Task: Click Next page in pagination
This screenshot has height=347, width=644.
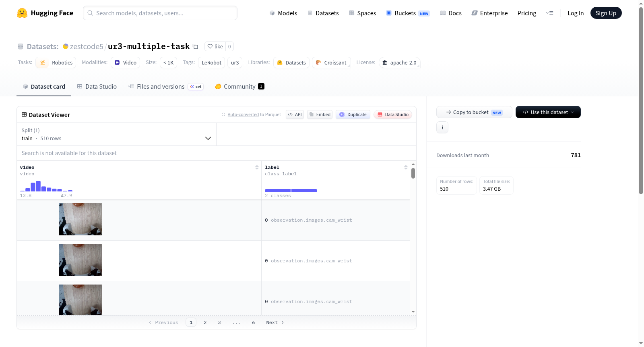Action: [x=275, y=322]
